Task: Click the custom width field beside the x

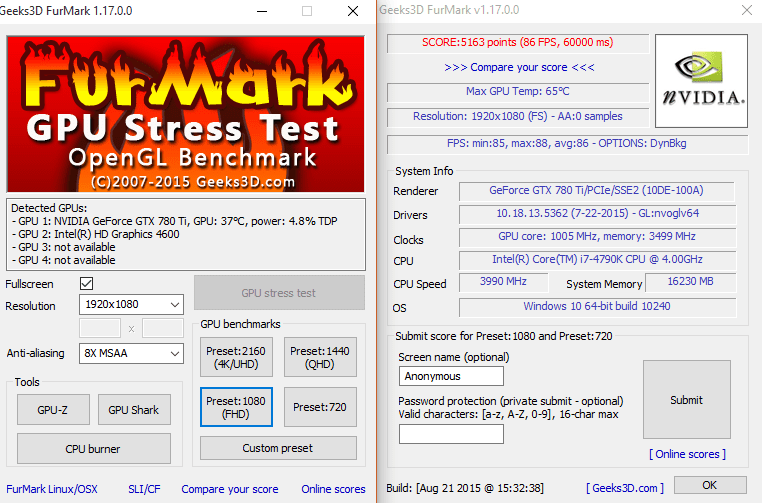Action: point(100,328)
